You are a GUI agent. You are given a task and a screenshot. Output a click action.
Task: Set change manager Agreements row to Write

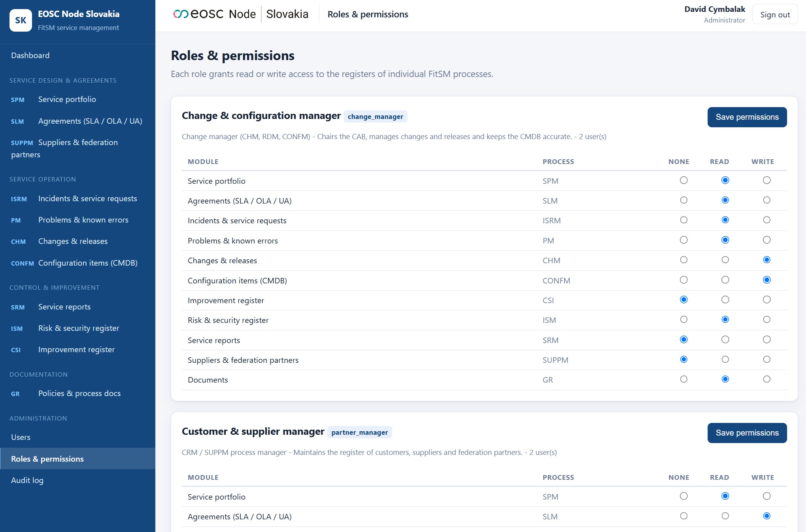click(x=766, y=200)
